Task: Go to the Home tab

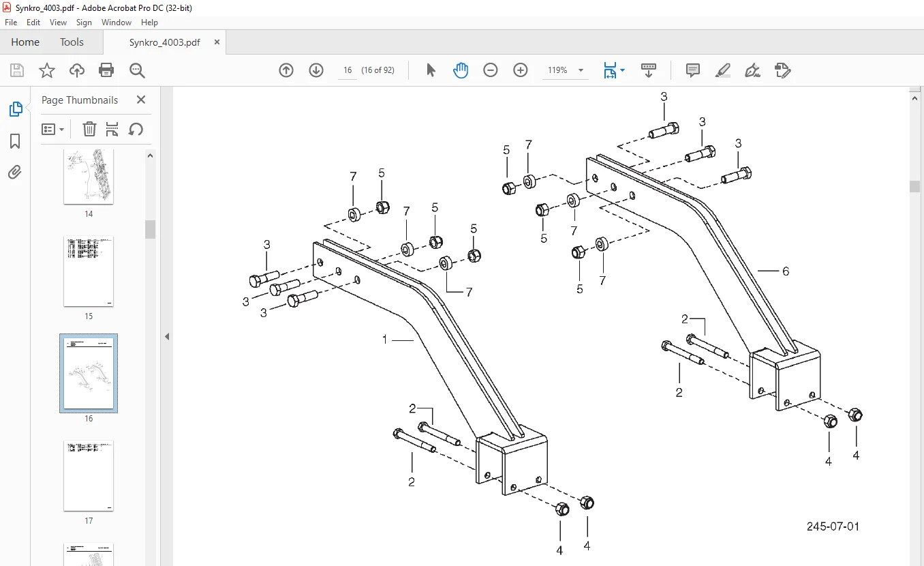Action: (x=25, y=42)
